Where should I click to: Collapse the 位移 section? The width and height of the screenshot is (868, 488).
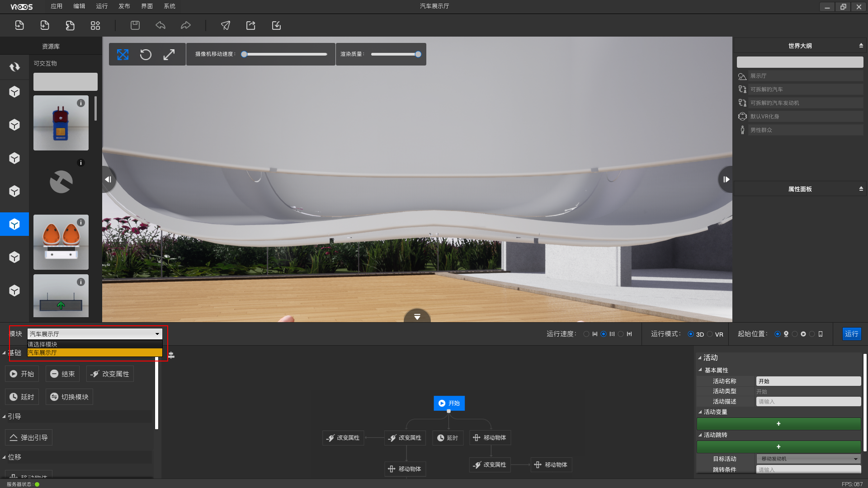[x=4, y=457]
